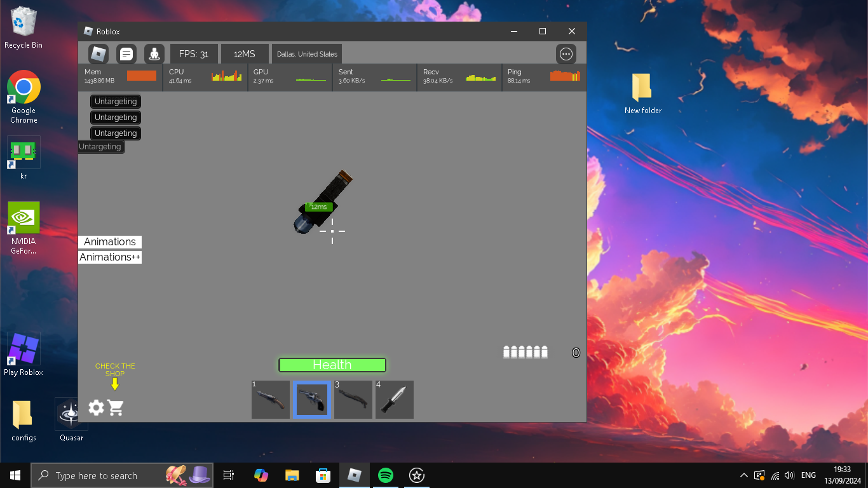Open the configs folder on desktop
Image resolution: width=868 pixels, height=488 pixels.
(24, 420)
